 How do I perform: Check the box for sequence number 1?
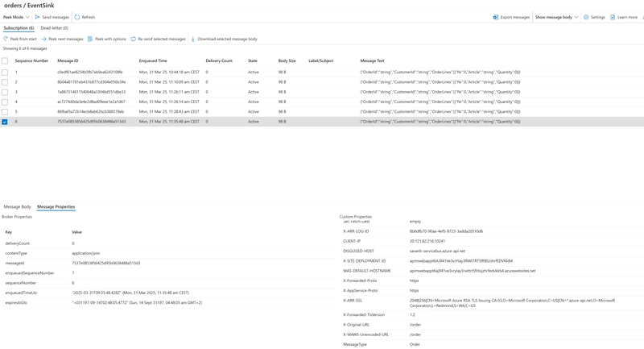[5, 73]
